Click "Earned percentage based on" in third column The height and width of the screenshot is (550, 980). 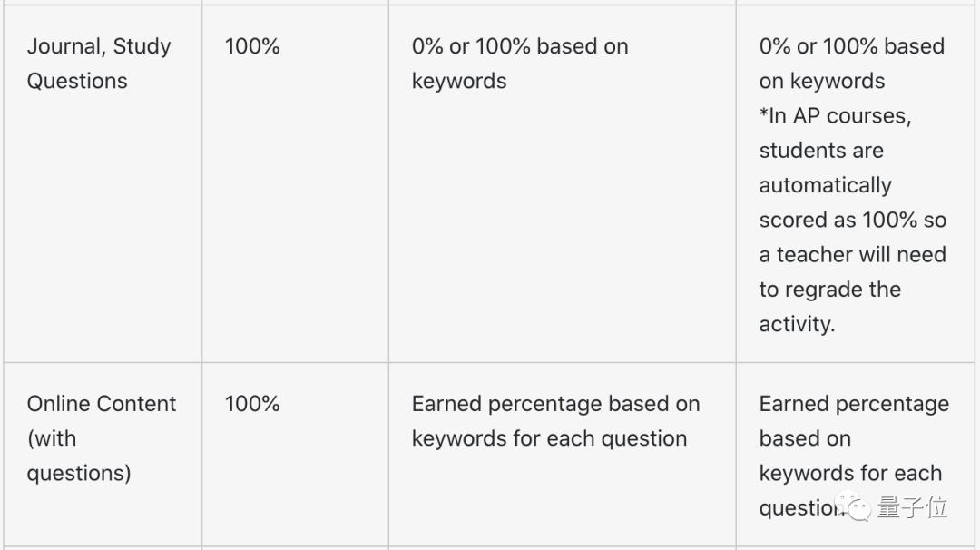tap(555, 404)
